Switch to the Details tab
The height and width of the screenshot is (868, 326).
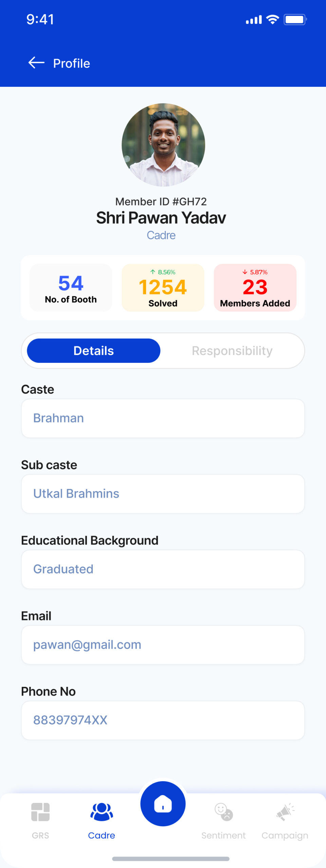(93, 351)
